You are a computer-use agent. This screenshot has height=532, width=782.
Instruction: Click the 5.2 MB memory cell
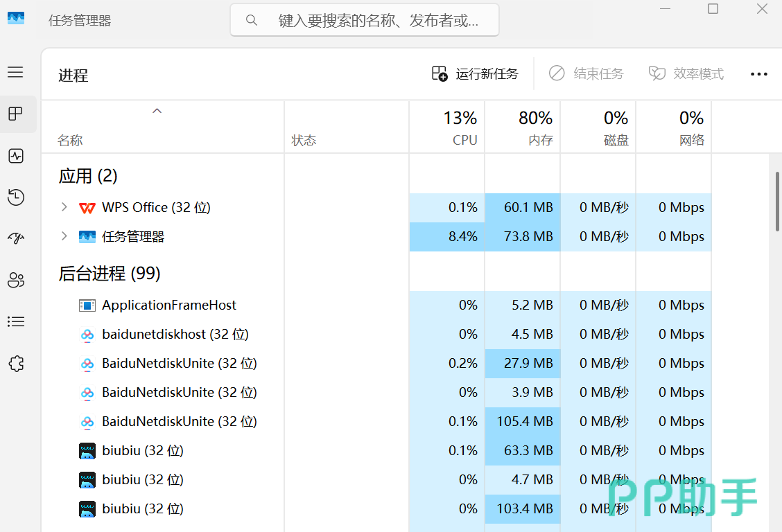(x=522, y=305)
